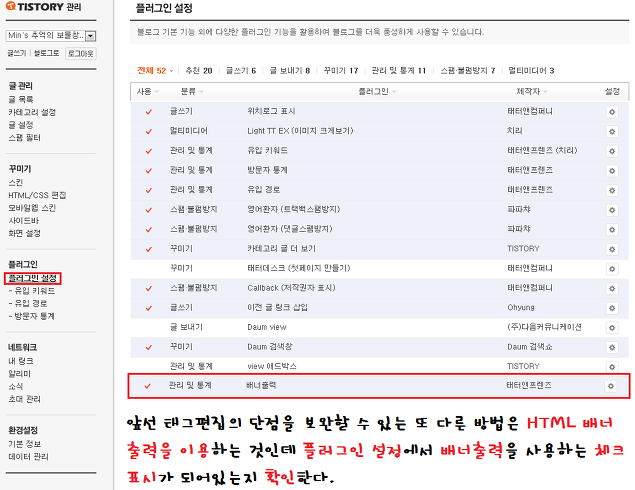Open the top 글쓰기 link near 블로그
This screenshot has height=490, width=635.
point(17,53)
